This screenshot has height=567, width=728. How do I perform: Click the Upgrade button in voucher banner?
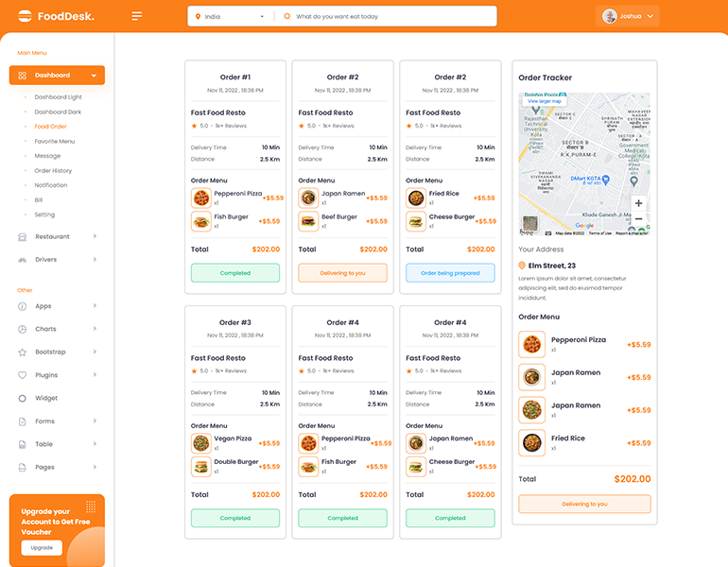coord(42,548)
